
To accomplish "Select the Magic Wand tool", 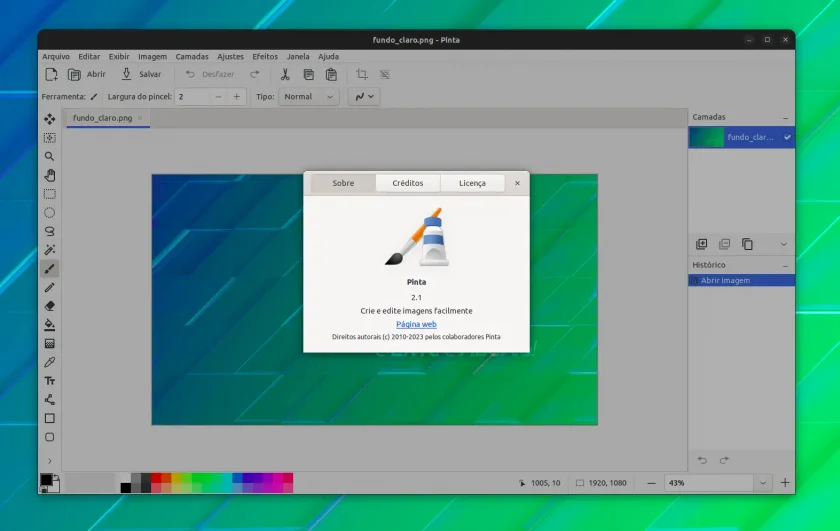I will pos(49,250).
